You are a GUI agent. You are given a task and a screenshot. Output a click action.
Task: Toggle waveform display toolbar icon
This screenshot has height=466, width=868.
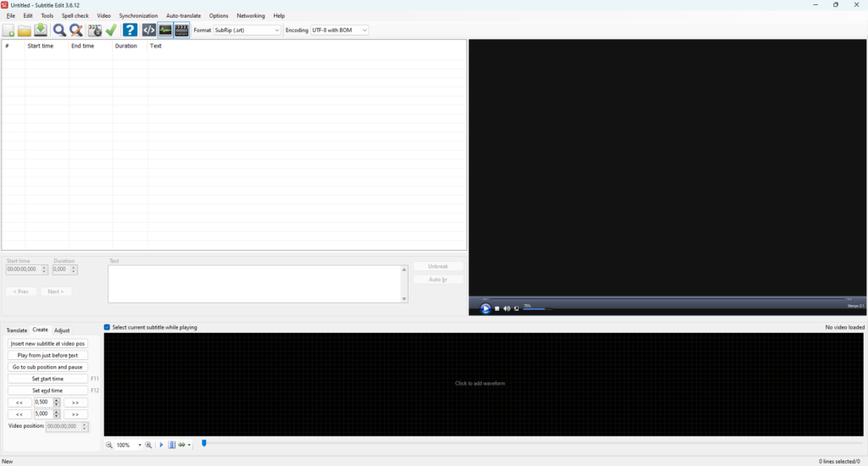165,31
